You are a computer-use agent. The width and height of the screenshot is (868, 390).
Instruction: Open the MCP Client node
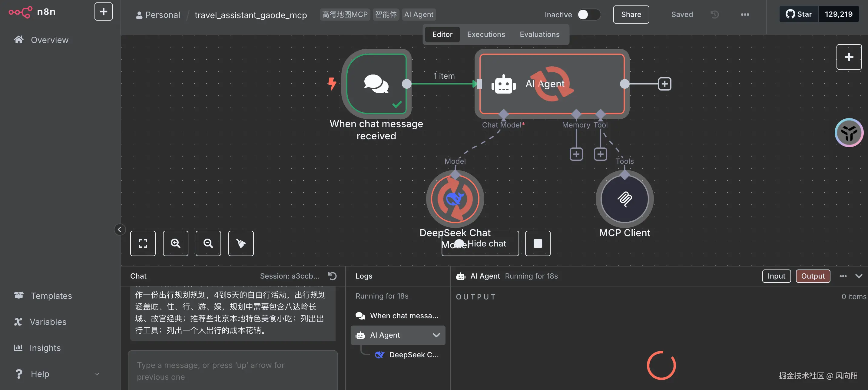coord(624,198)
